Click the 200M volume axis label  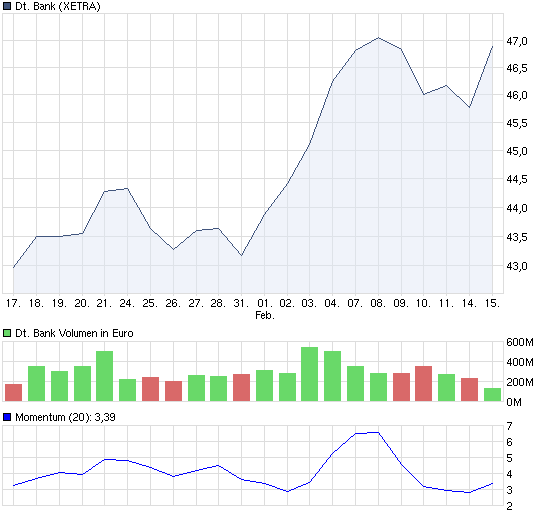click(520, 382)
